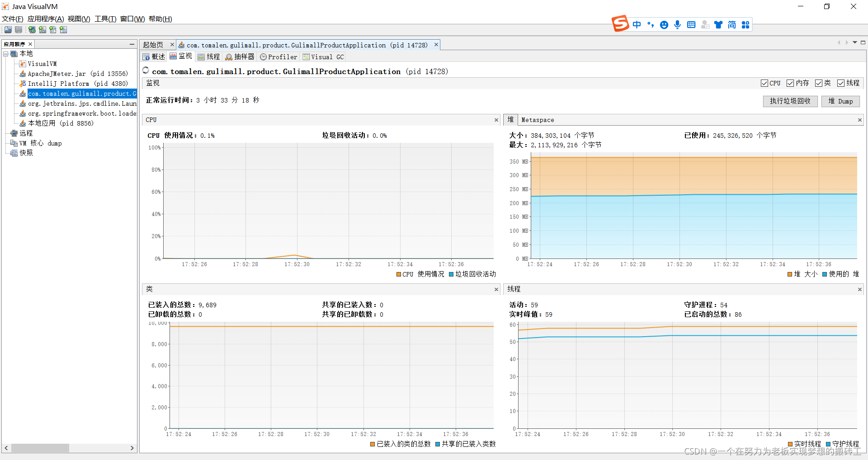The height and width of the screenshot is (460, 868).
Task: Click the sidebar horizontal scrollbar thumb
Action: (40, 448)
